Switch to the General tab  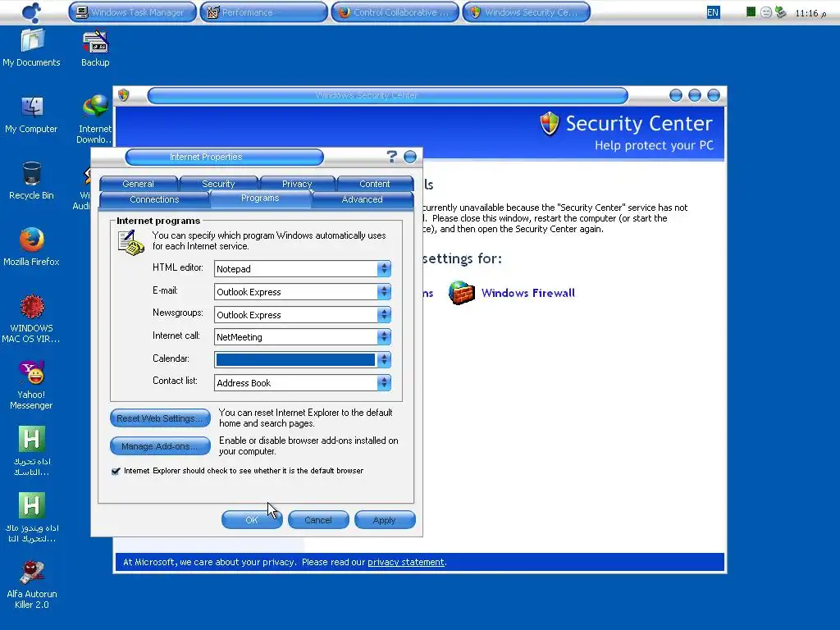tap(138, 184)
